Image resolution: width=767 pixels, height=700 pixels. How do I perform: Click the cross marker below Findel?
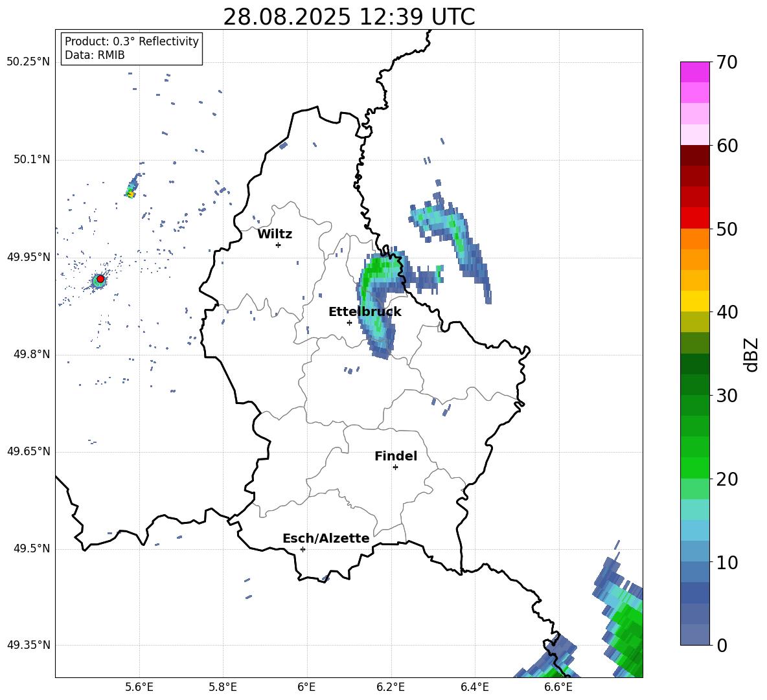(x=395, y=468)
